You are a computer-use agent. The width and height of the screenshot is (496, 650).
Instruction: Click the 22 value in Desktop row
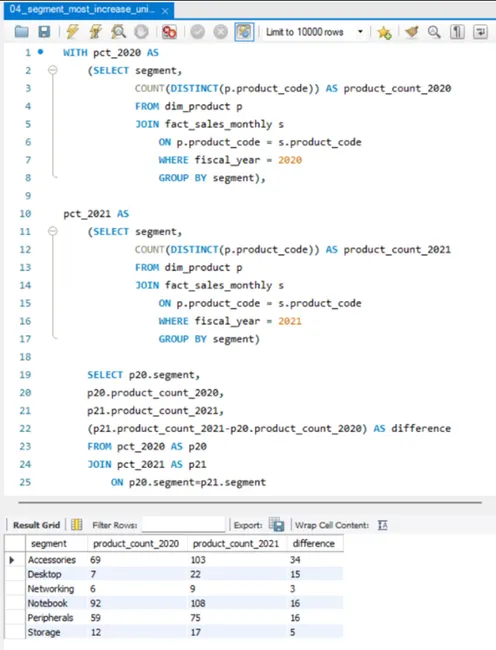pyautogui.click(x=195, y=575)
